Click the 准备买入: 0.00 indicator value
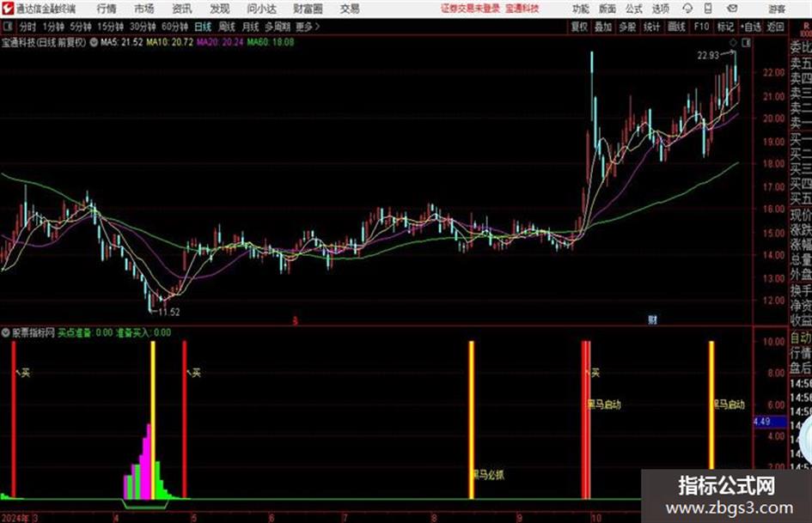The height and width of the screenshot is (523, 812). [143, 332]
